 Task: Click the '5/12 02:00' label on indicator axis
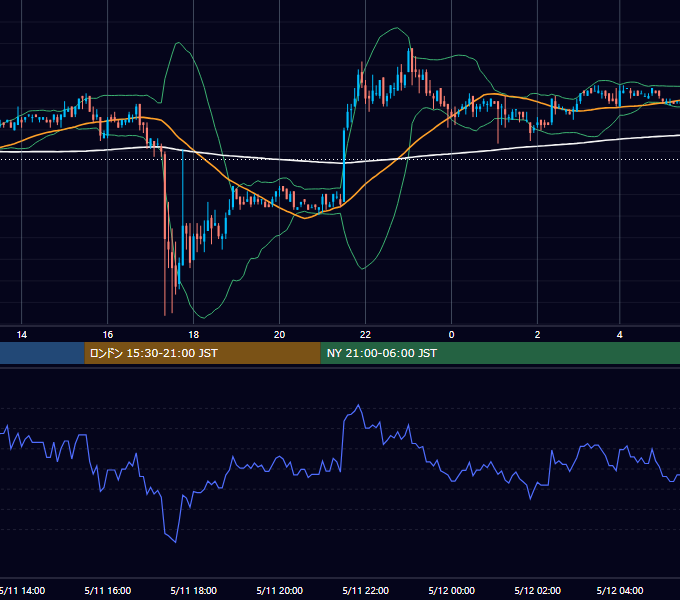coord(537,590)
